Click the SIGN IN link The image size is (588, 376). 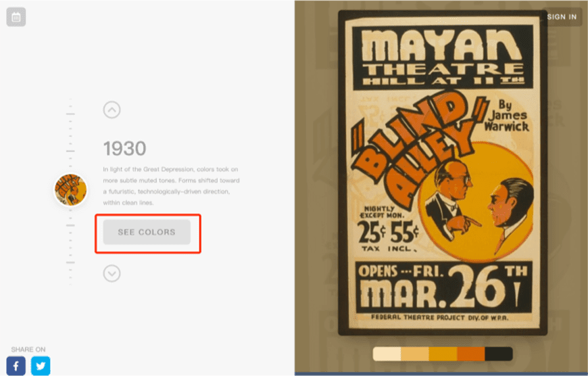click(x=562, y=17)
